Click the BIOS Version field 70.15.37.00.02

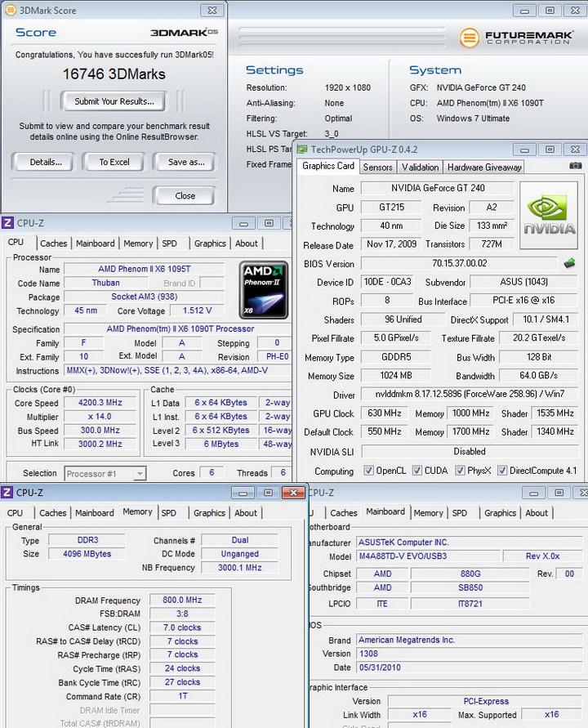(x=459, y=263)
